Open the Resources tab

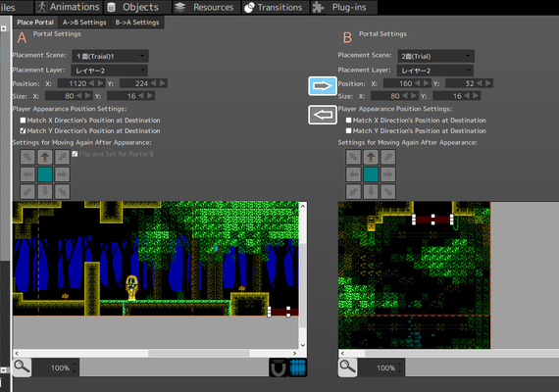[206, 7]
